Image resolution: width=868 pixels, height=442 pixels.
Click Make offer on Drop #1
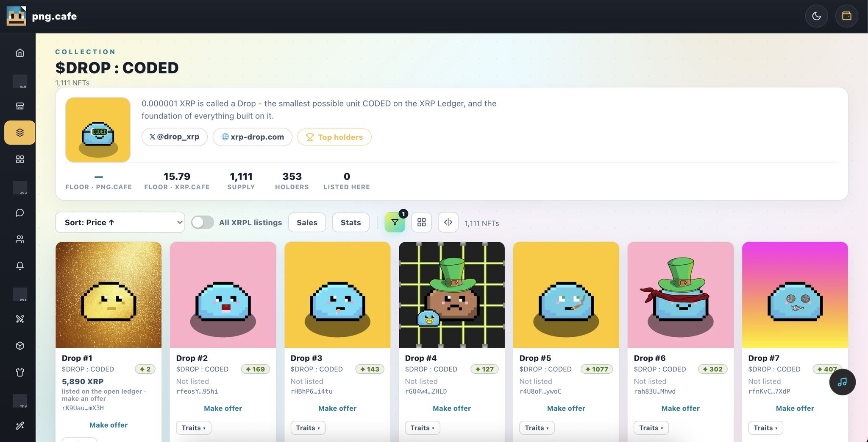[x=108, y=425]
